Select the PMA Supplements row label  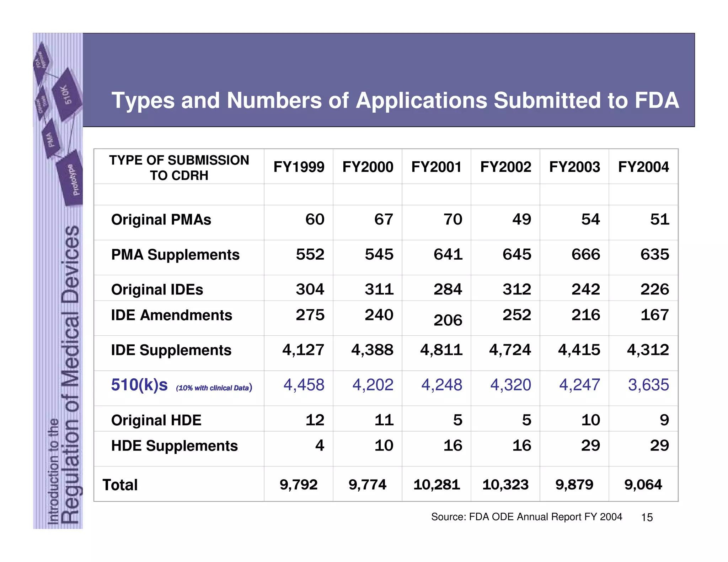[175, 255]
